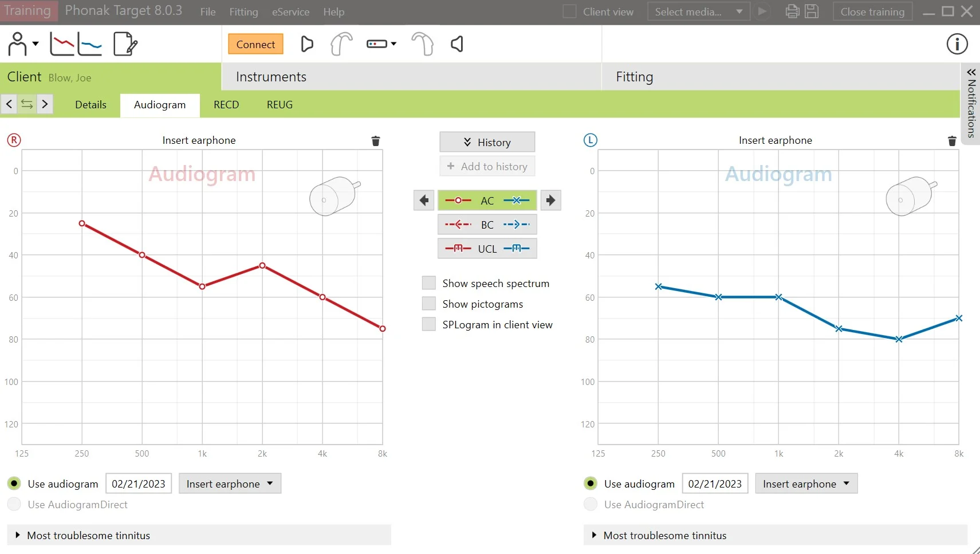Open the notes document edit icon
Image resolution: width=980 pixels, height=554 pixels.
125,44
